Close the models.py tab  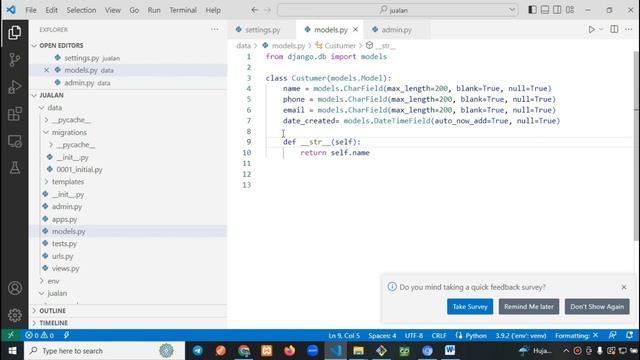[x=355, y=29]
